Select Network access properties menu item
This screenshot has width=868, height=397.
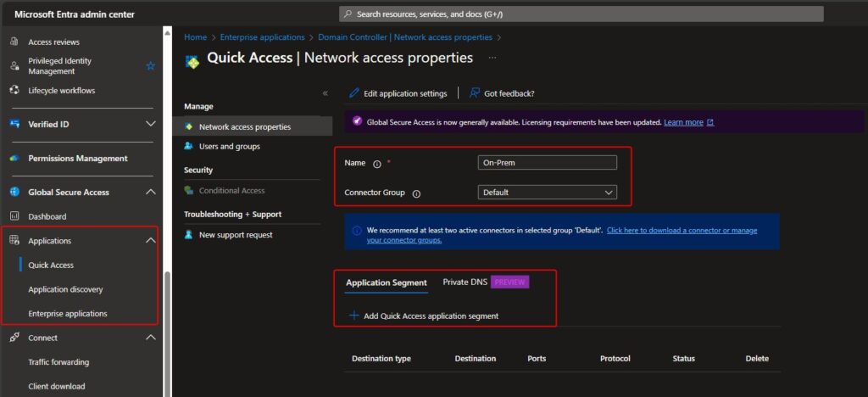253,126
